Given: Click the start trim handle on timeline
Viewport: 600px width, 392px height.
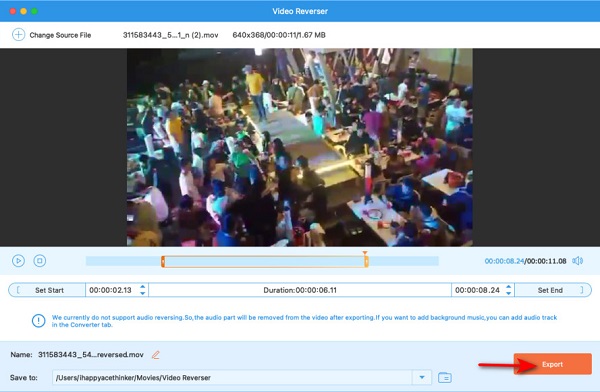Looking at the screenshot, I should (x=163, y=261).
